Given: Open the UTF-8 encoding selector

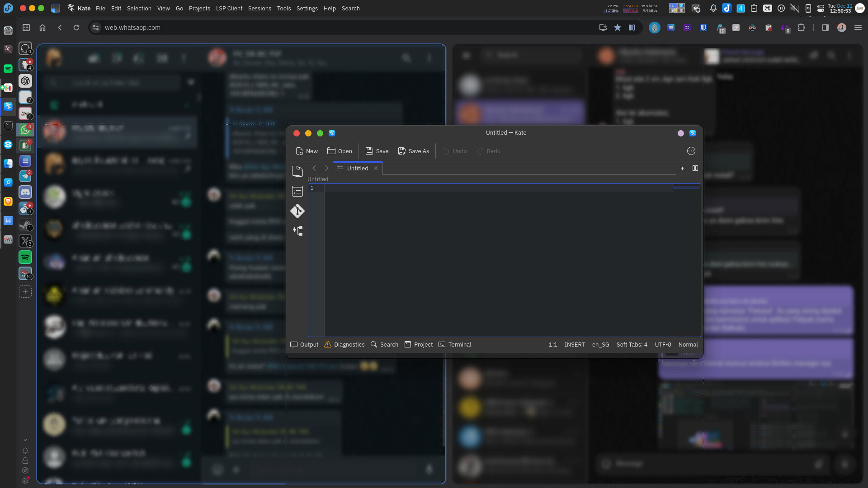Looking at the screenshot, I should (663, 344).
